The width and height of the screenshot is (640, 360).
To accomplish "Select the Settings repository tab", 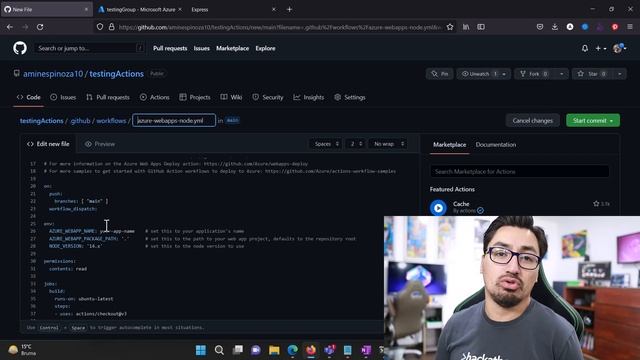I will tap(350, 97).
